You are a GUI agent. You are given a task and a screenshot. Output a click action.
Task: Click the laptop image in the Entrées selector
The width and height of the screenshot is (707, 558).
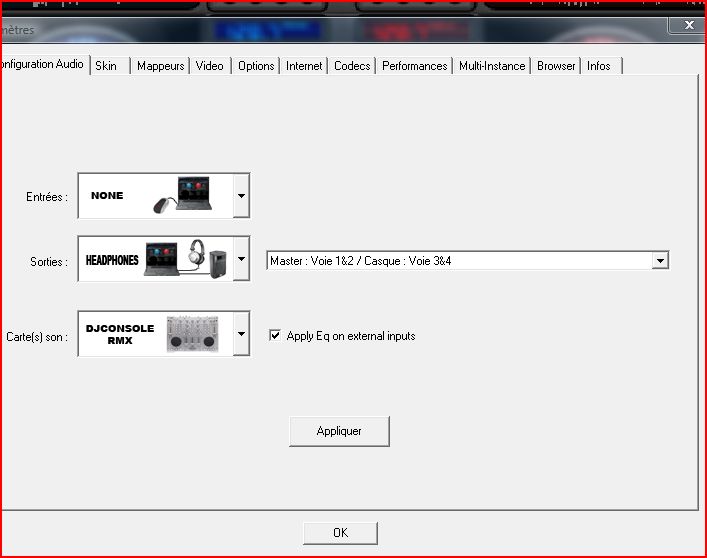click(x=196, y=193)
